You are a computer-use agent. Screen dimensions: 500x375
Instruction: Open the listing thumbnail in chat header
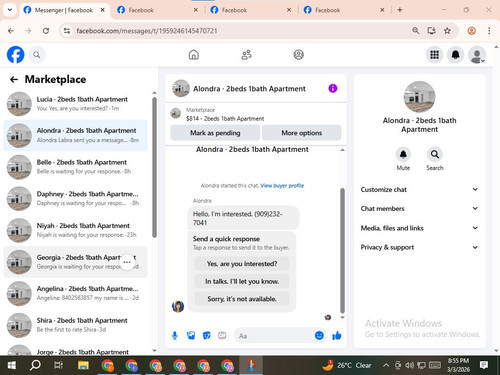pyautogui.click(x=181, y=88)
